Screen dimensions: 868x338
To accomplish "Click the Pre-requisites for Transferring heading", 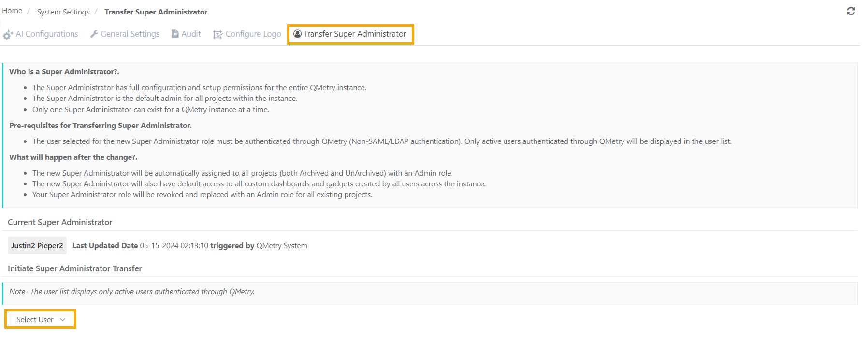I will coord(101,125).
